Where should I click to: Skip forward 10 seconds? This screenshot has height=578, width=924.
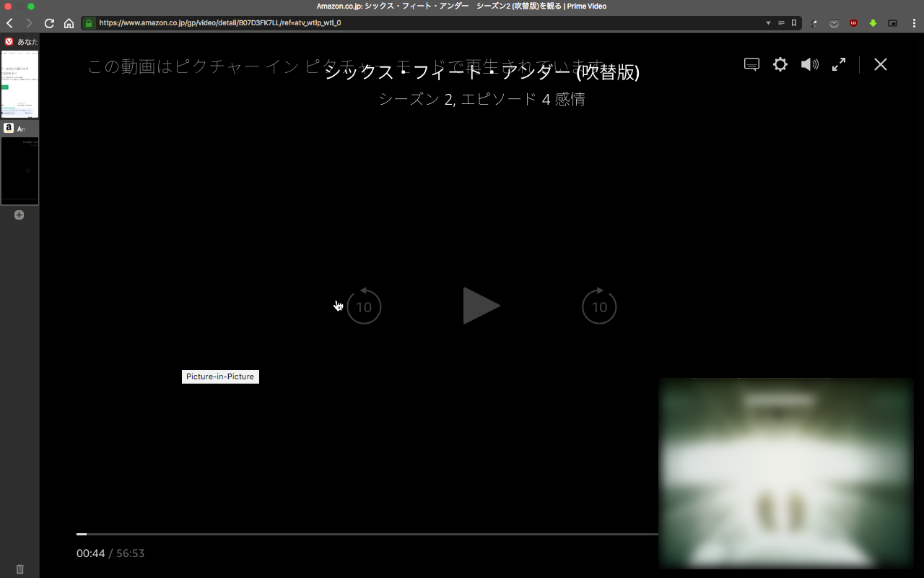point(599,306)
